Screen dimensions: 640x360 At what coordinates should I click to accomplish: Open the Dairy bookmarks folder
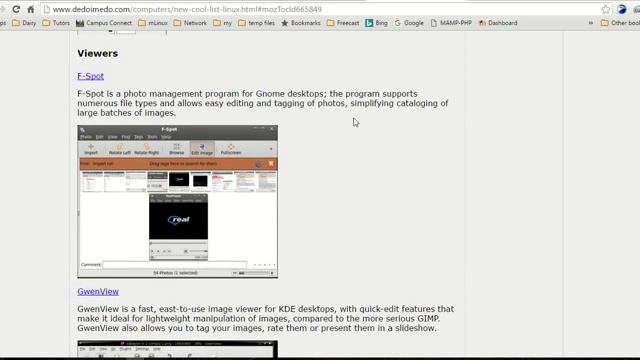24,23
